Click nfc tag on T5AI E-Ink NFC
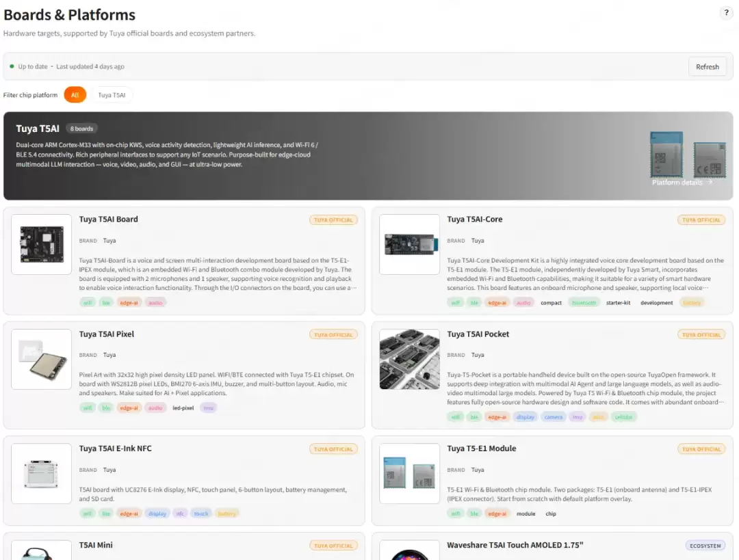 tap(180, 514)
